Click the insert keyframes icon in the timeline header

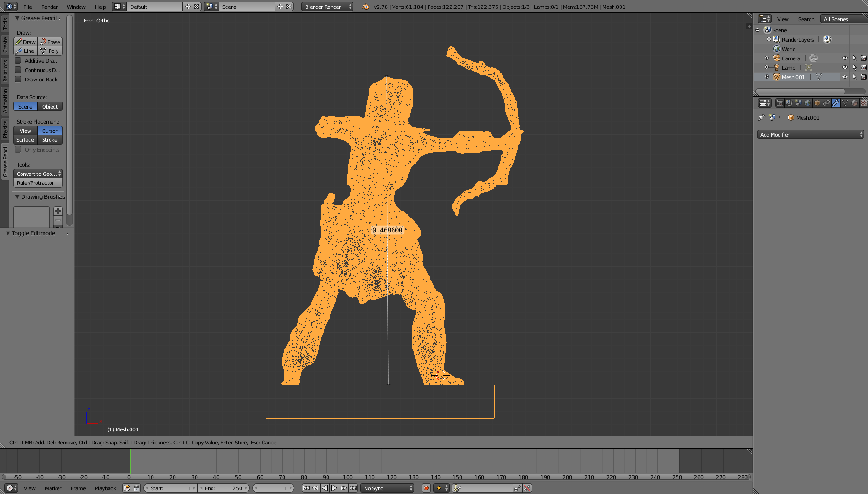(518, 488)
